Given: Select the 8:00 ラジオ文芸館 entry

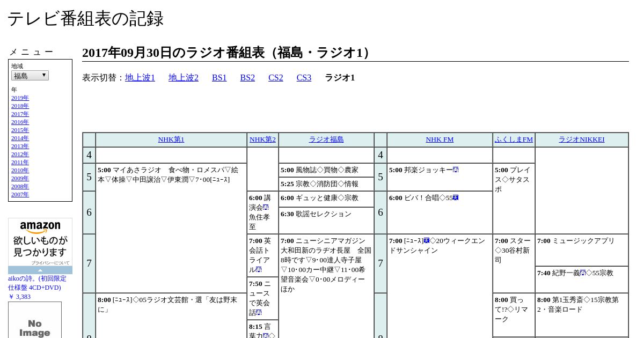Looking at the screenshot, I should (167, 304).
